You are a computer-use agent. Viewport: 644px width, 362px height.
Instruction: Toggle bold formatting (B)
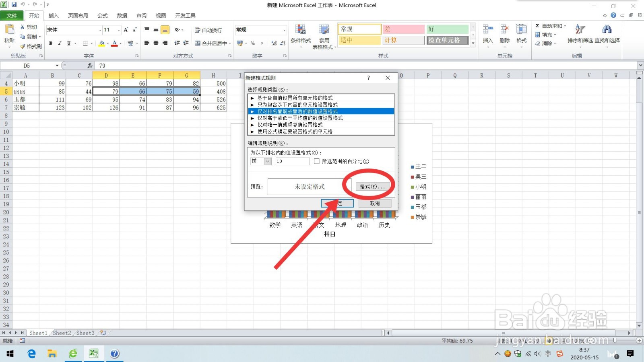pos(51,43)
